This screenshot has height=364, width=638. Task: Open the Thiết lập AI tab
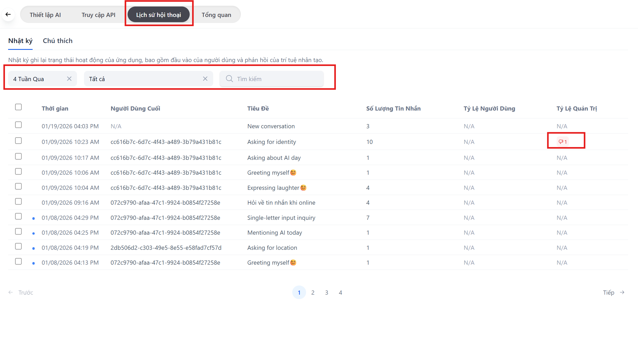click(45, 15)
